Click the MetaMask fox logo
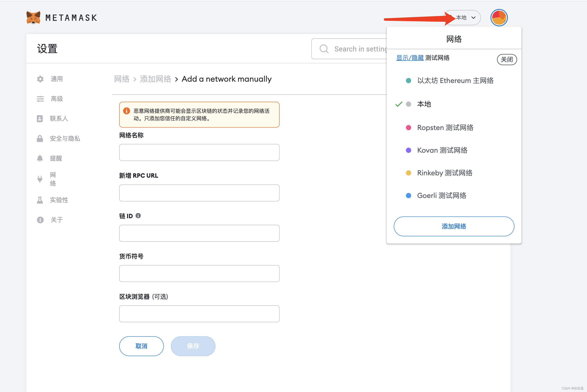 [x=34, y=17]
